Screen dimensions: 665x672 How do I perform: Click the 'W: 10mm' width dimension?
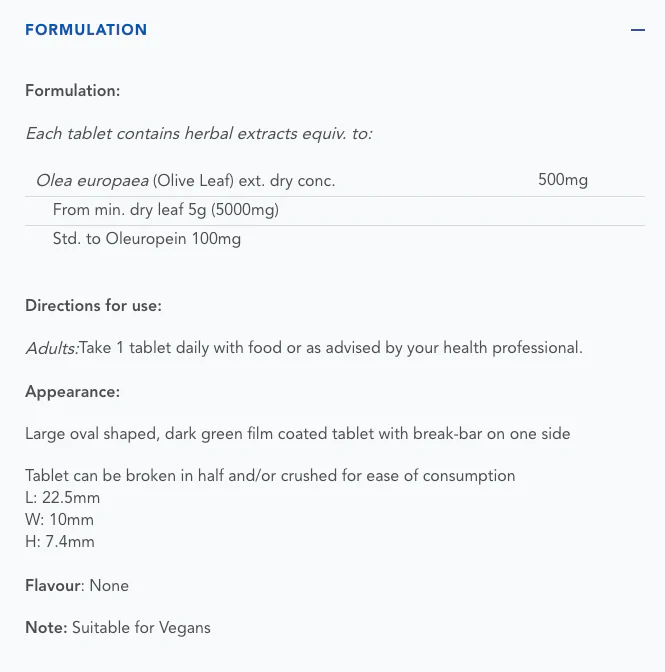tap(60, 520)
